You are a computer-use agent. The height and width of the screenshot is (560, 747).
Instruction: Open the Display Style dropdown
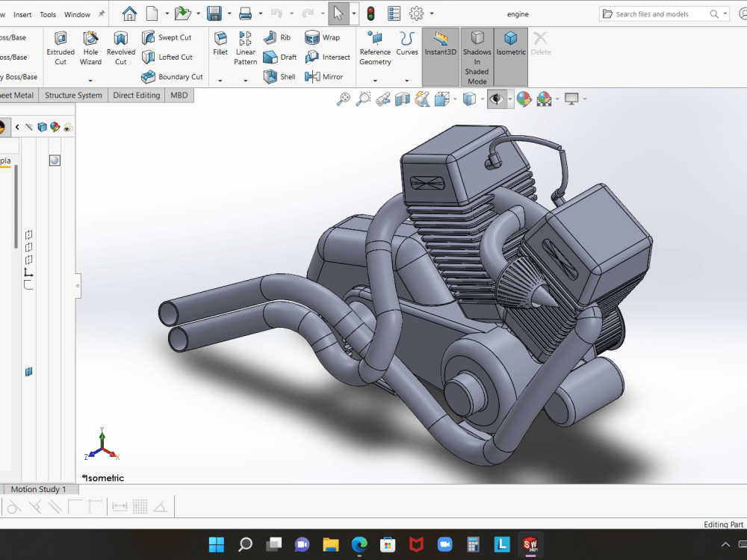[482, 99]
